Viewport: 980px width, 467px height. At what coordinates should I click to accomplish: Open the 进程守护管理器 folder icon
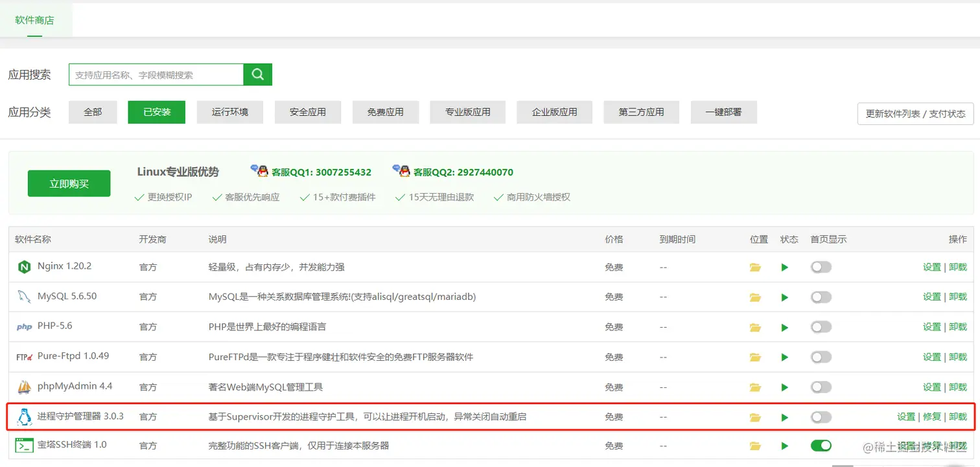click(755, 417)
